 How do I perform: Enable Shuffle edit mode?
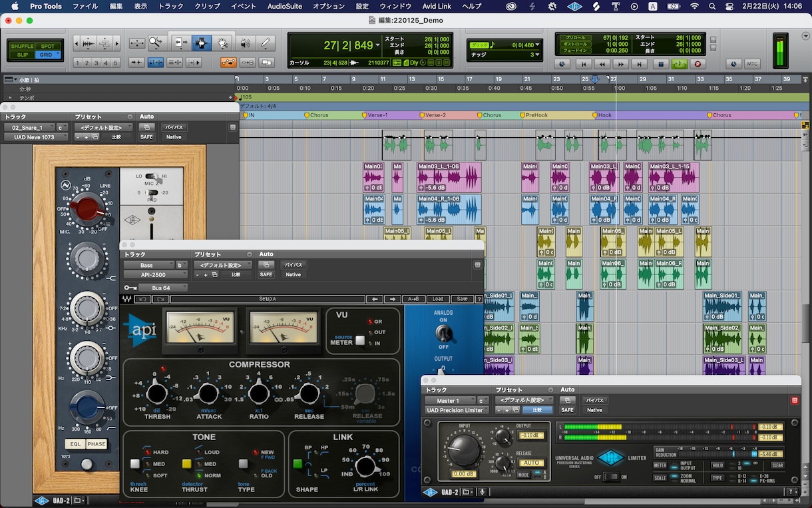tap(22, 46)
